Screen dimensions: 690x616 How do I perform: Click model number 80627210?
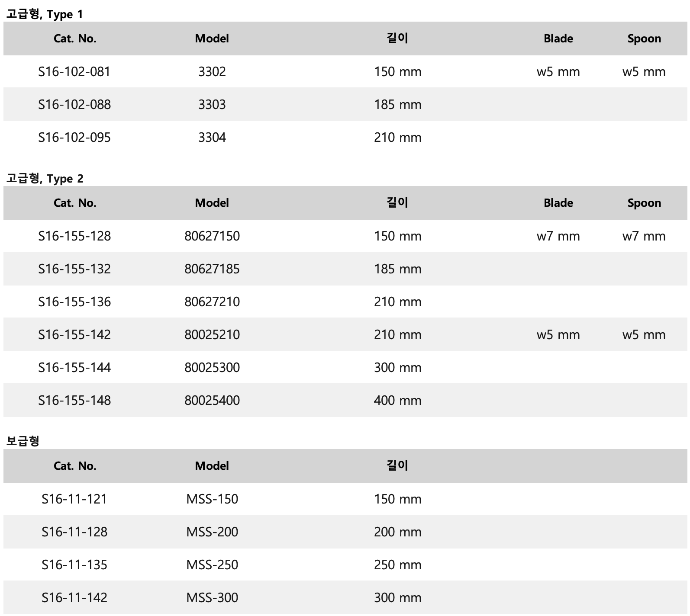(212, 302)
